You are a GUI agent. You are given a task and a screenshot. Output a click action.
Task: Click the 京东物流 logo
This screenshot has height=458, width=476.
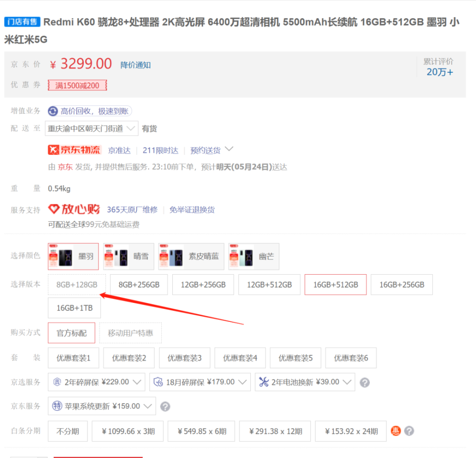tap(74, 150)
